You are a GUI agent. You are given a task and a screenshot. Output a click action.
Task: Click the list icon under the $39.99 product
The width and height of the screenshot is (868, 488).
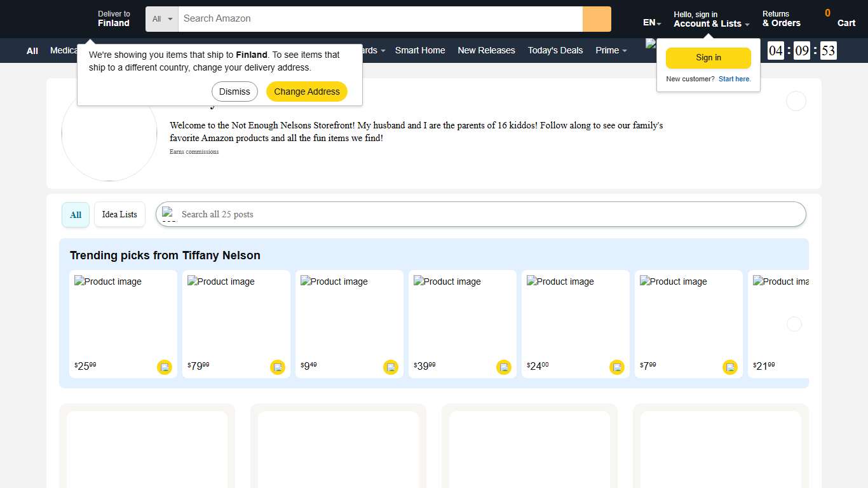click(x=504, y=367)
